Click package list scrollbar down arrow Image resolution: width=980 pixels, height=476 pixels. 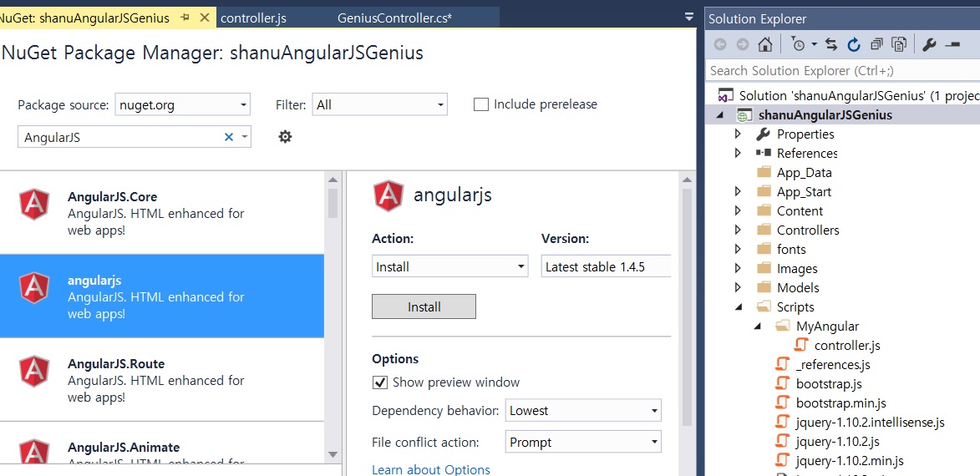click(333, 455)
